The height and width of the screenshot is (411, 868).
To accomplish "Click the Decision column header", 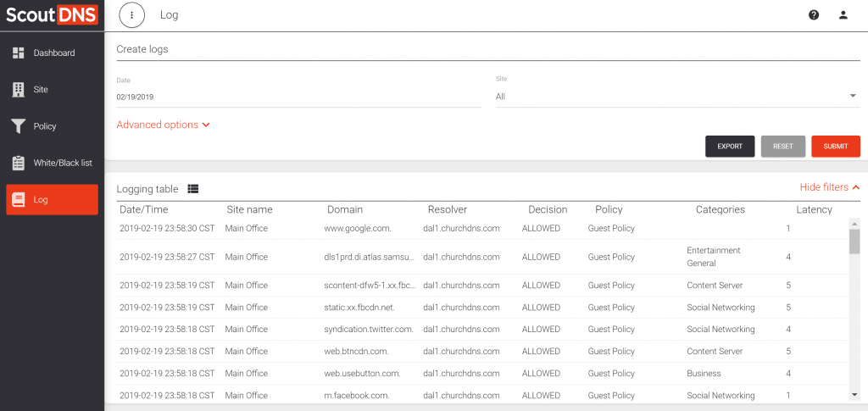I will (548, 209).
